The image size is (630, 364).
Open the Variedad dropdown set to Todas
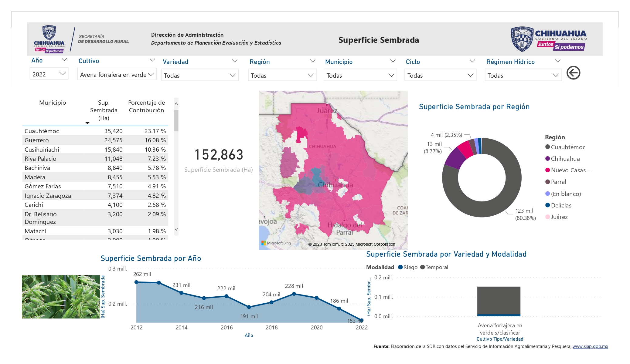(x=200, y=75)
